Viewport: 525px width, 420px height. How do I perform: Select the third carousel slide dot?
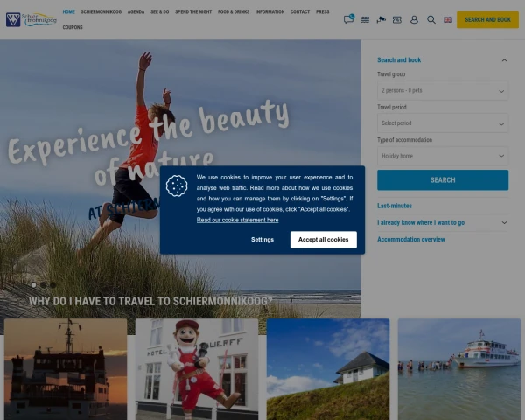point(52,284)
